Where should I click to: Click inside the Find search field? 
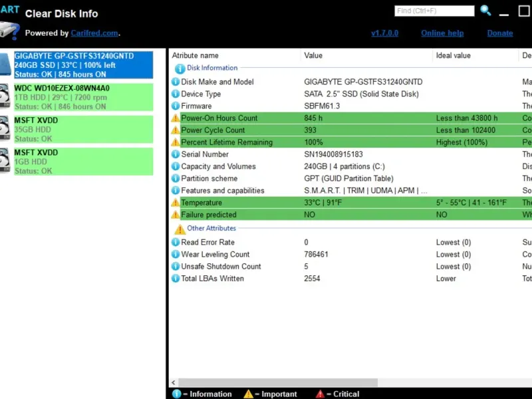pos(434,11)
